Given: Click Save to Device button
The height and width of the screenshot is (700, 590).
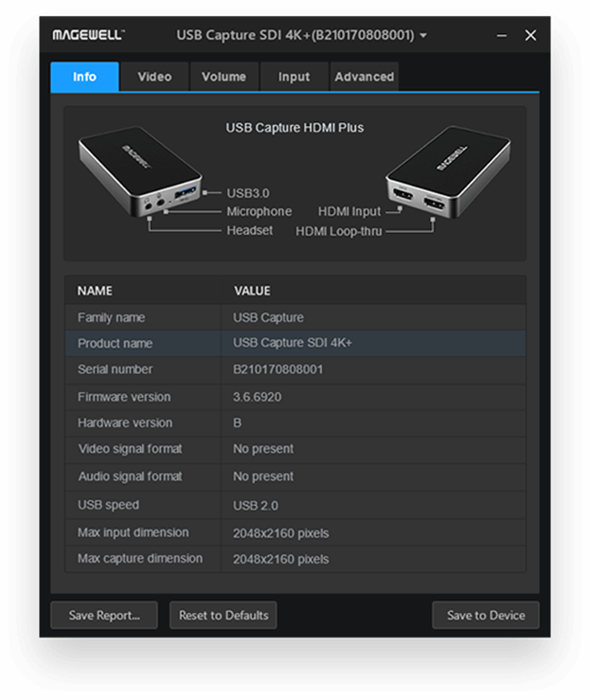Looking at the screenshot, I should [x=486, y=616].
